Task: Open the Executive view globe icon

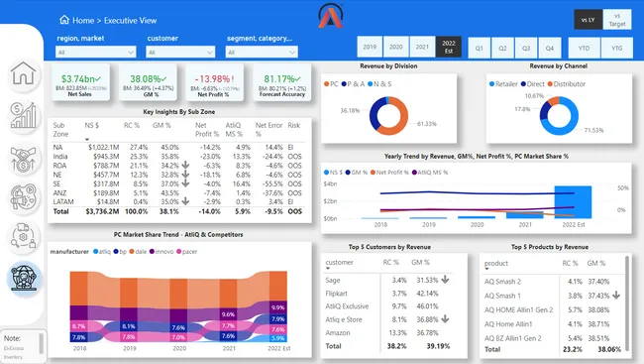Action: (x=24, y=278)
